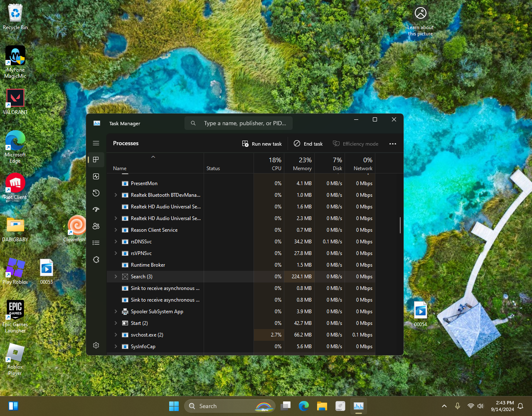Click the 2.7% CPU value for svchost.exe
Screen dimensions: 532x416
(276, 335)
